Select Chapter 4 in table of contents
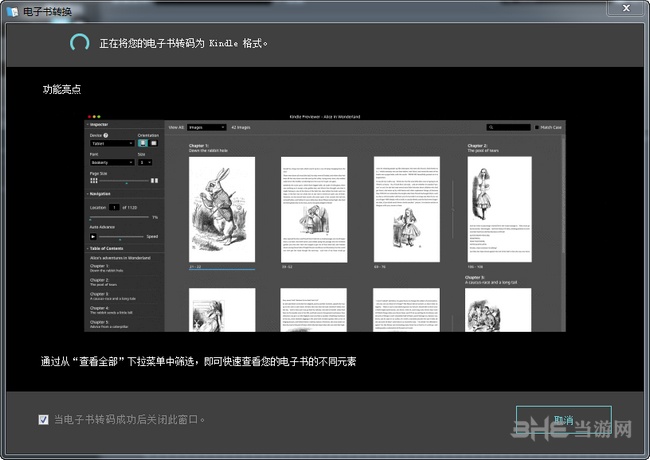Screen dimensions: 650x460 coord(111,310)
